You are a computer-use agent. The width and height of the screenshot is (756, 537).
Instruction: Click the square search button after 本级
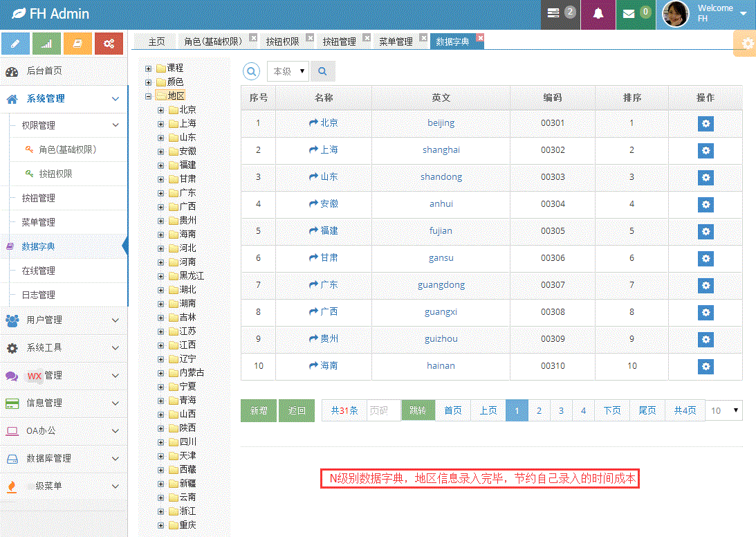click(322, 71)
